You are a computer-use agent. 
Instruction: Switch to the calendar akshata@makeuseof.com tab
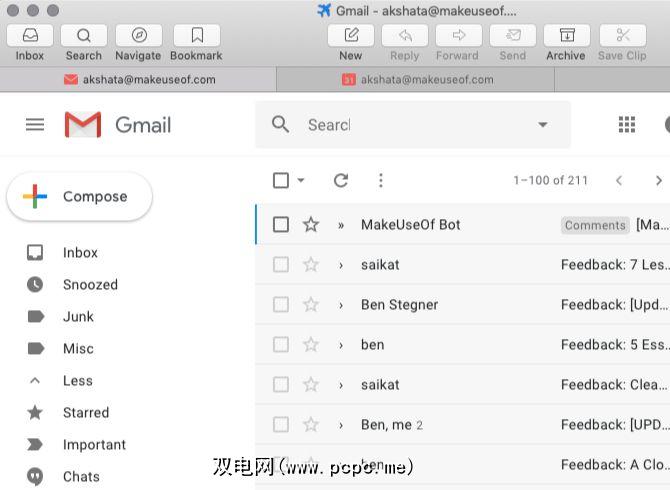pyautogui.click(x=416, y=79)
